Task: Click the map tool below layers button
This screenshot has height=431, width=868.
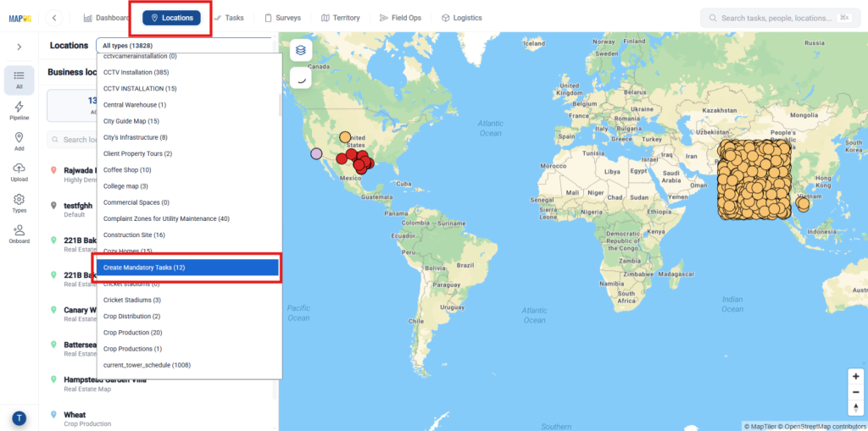Action: click(301, 78)
